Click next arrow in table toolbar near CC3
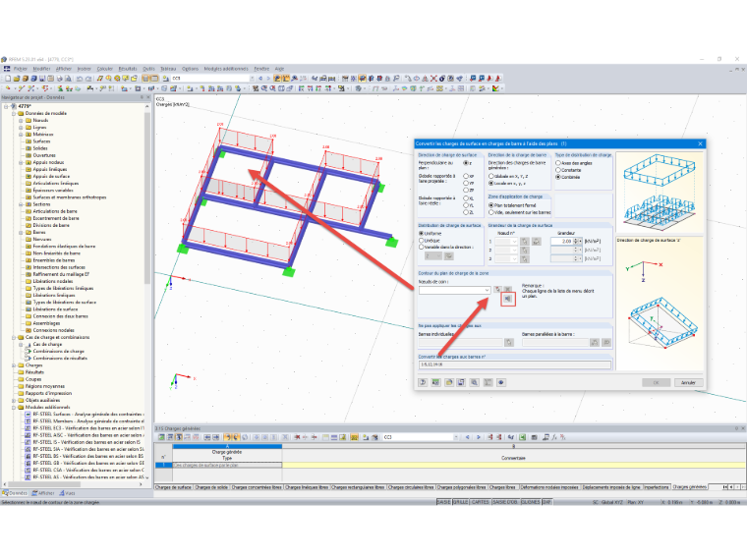Image resolution: width=747 pixels, height=560 pixels. tap(479, 437)
